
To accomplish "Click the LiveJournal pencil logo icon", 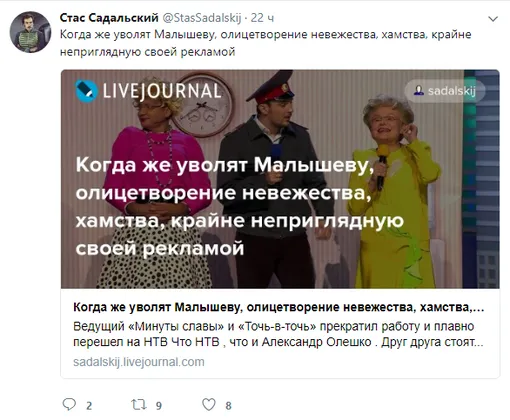I will coord(86,91).
